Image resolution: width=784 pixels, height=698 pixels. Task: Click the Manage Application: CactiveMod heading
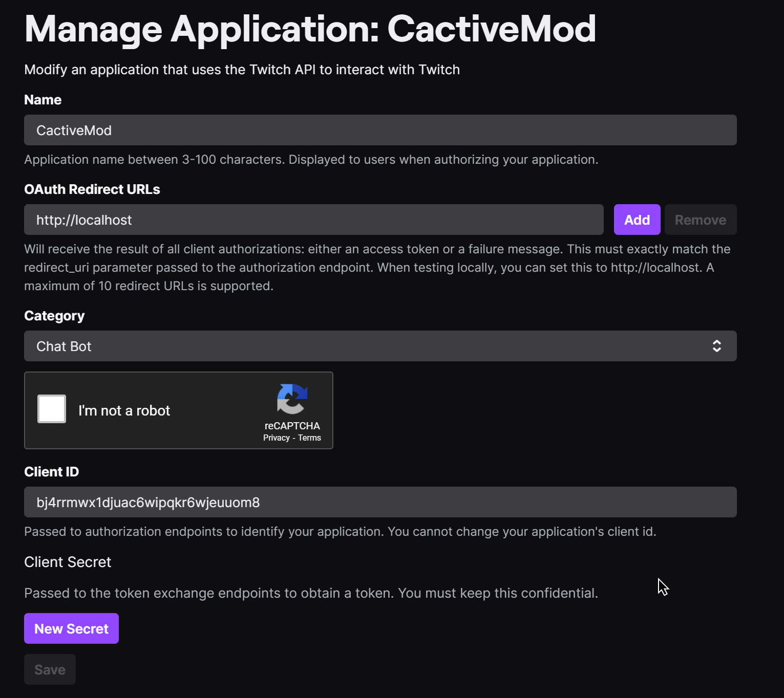coord(310,29)
